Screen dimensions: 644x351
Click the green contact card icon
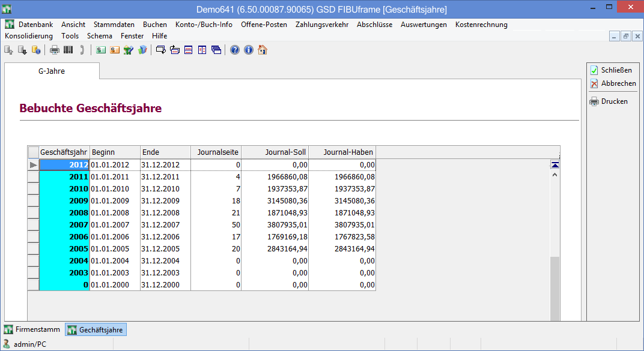101,50
